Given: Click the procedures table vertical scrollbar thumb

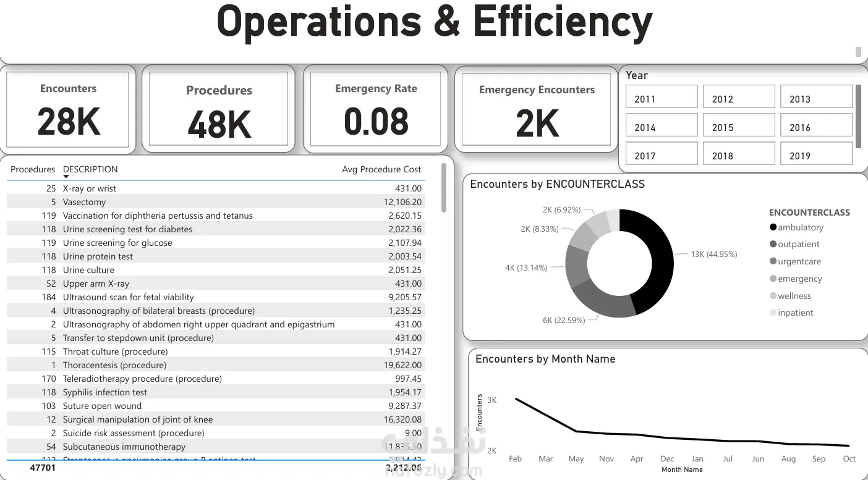Looking at the screenshot, I should point(444,188).
